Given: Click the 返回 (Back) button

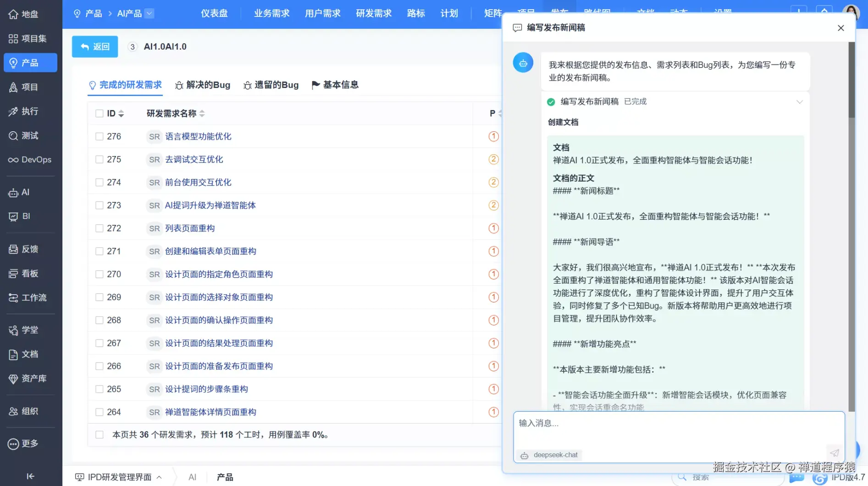Looking at the screenshot, I should click(94, 46).
